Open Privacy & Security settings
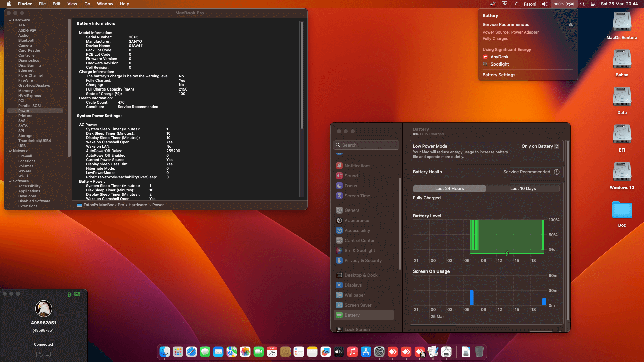 click(x=363, y=260)
